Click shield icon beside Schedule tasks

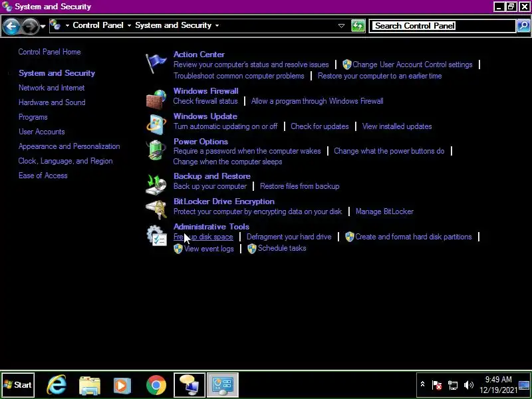(x=252, y=249)
